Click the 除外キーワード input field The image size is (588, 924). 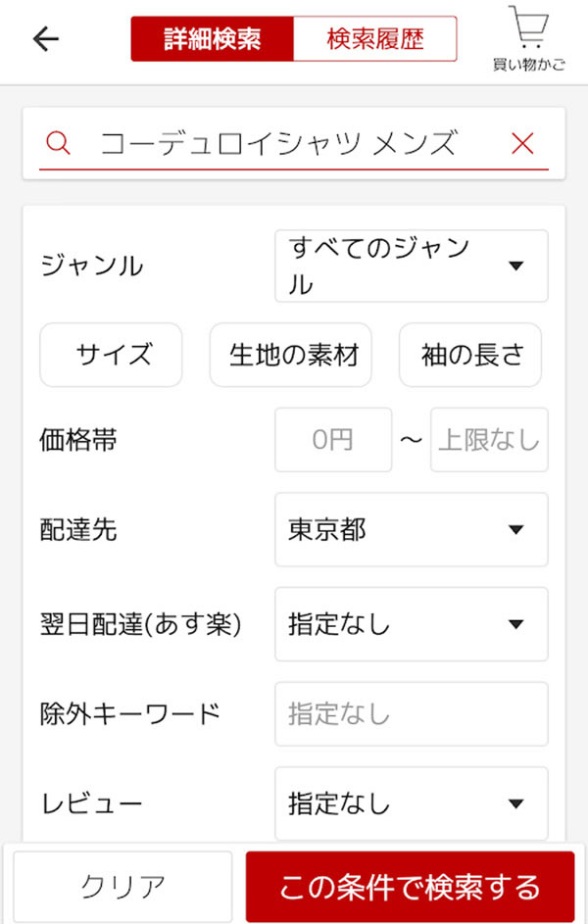tap(411, 714)
